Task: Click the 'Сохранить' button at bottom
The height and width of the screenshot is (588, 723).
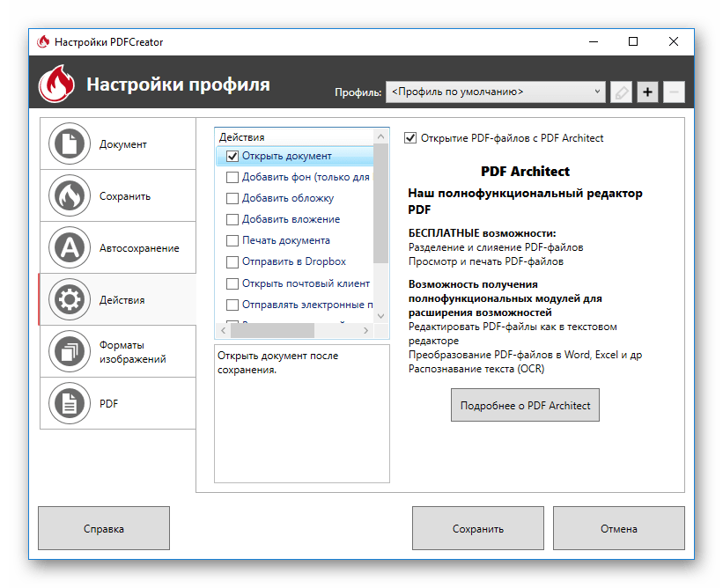Action: click(x=478, y=529)
